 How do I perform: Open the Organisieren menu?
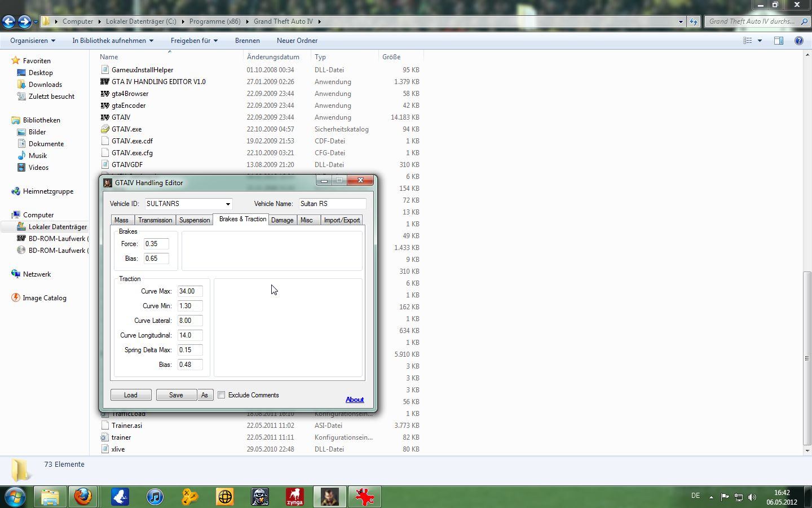[33, 41]
